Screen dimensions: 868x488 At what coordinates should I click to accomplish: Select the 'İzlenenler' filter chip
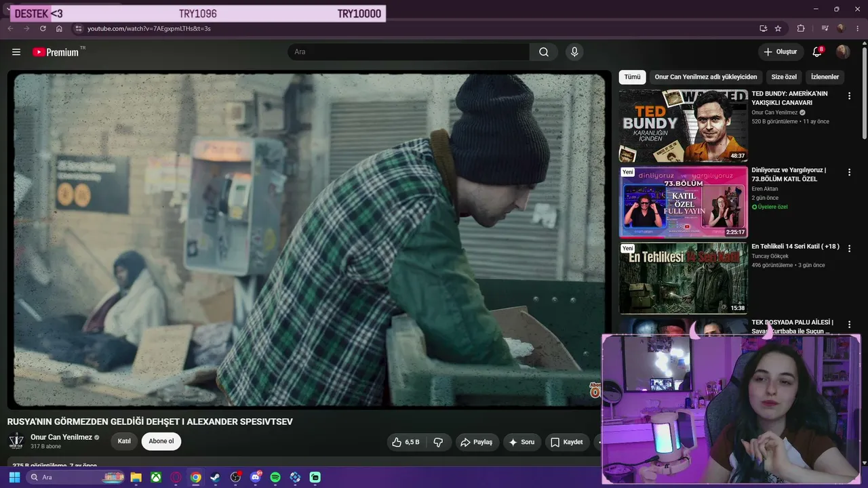(825, 77)
